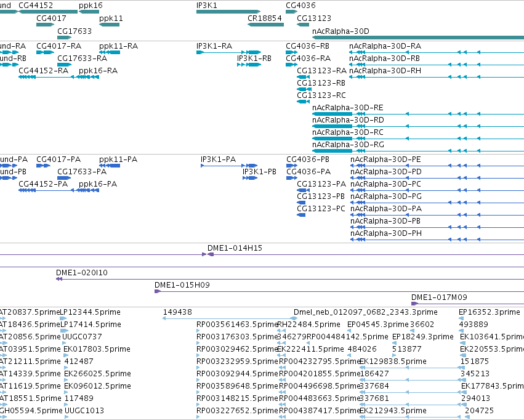This screenshot has height=420, width=524.
Task: Click the RP003561463.5prime EST label
Action: [237, 325]
